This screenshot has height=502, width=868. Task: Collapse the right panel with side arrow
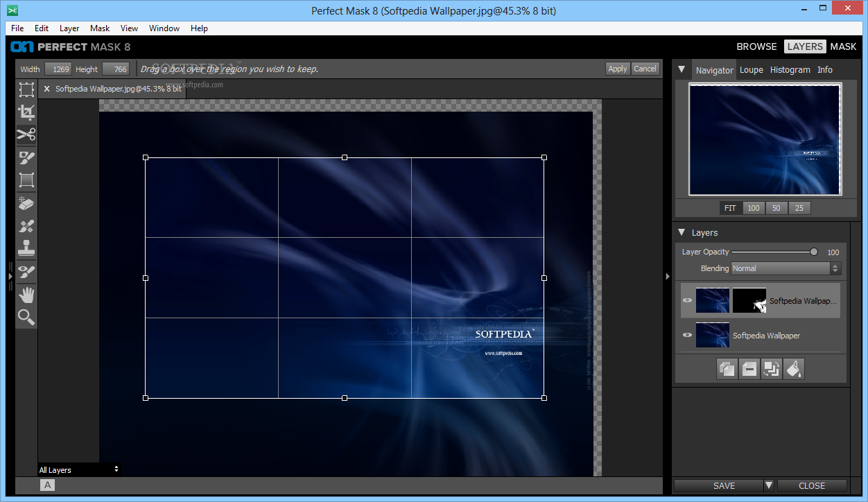pos(668,276)
